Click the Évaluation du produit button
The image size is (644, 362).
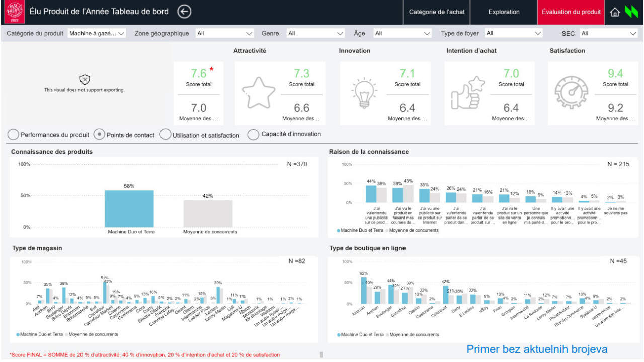(x=571, y=12)
